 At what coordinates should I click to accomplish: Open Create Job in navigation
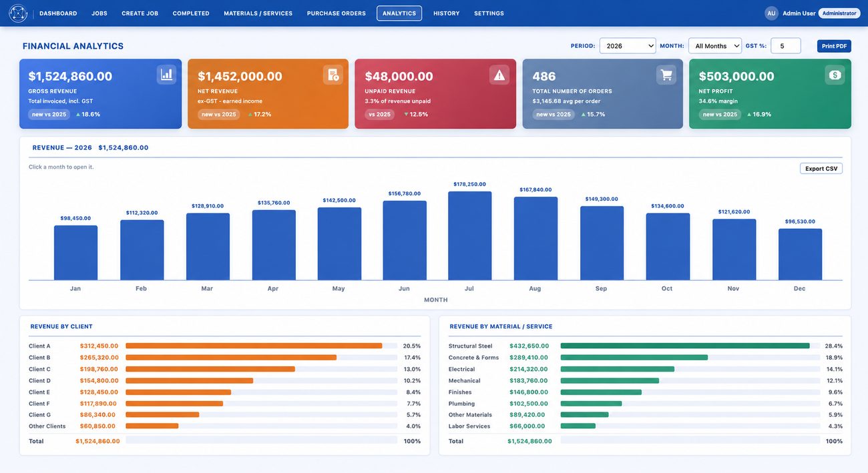click(x=140, y=13)
